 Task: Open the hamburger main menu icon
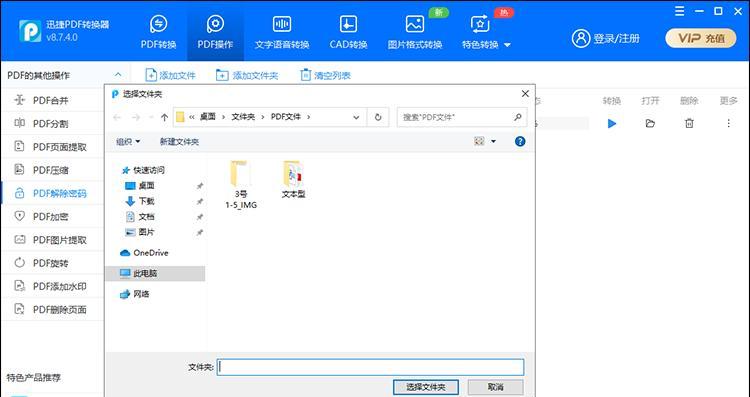[679, 11]
